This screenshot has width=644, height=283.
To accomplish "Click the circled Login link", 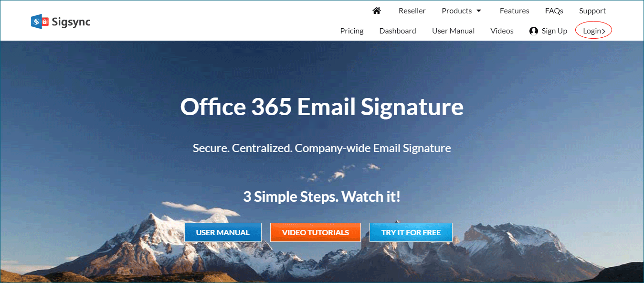I will tap(594, 31).
